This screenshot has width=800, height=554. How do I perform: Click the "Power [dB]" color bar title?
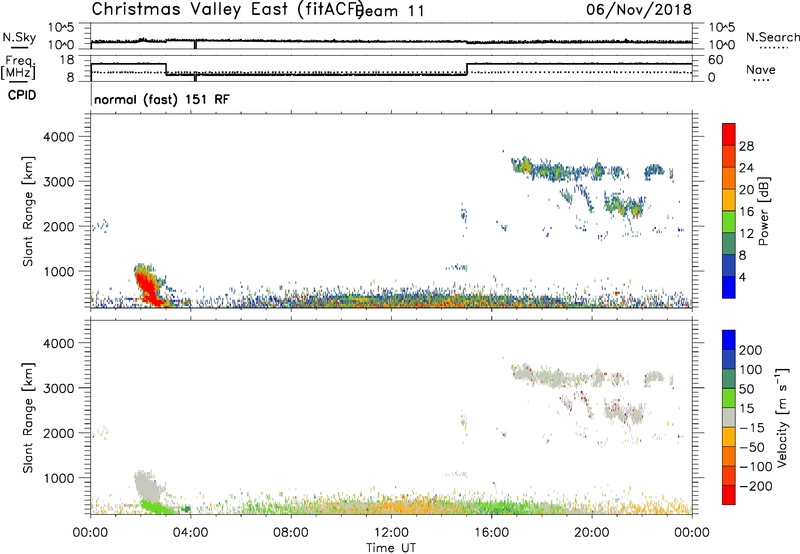(763, 211)
